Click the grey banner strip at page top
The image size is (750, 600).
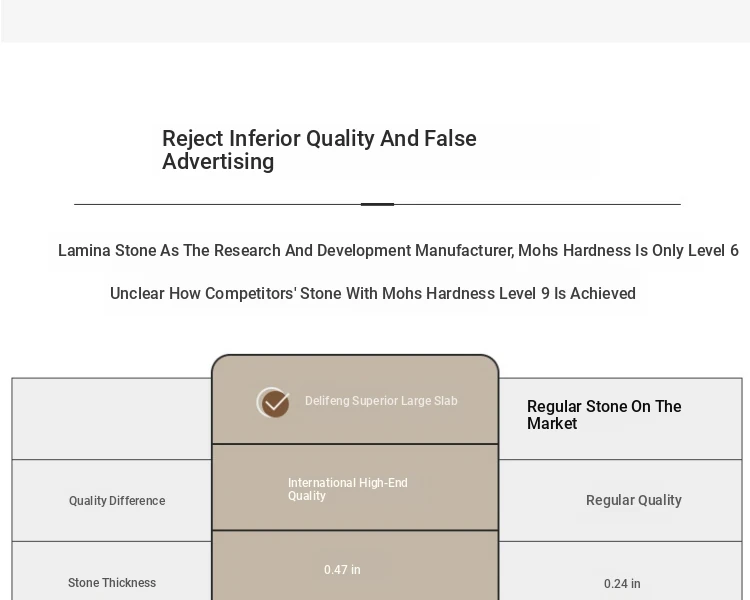[375, 21]
